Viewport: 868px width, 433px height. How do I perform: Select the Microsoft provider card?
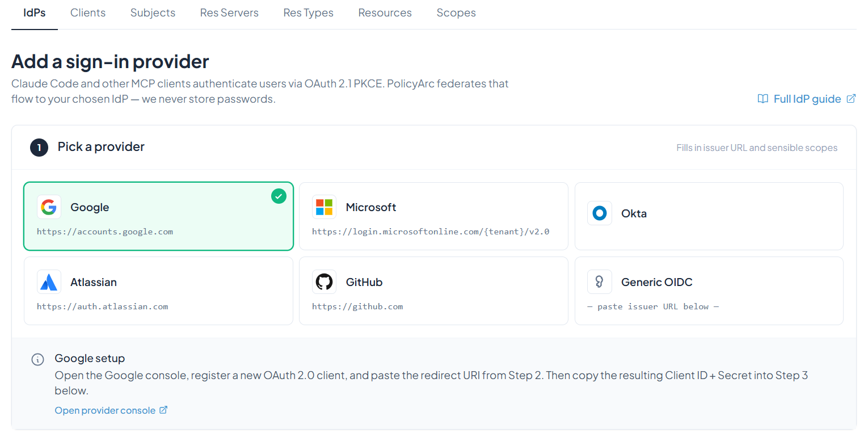[433, 216]
